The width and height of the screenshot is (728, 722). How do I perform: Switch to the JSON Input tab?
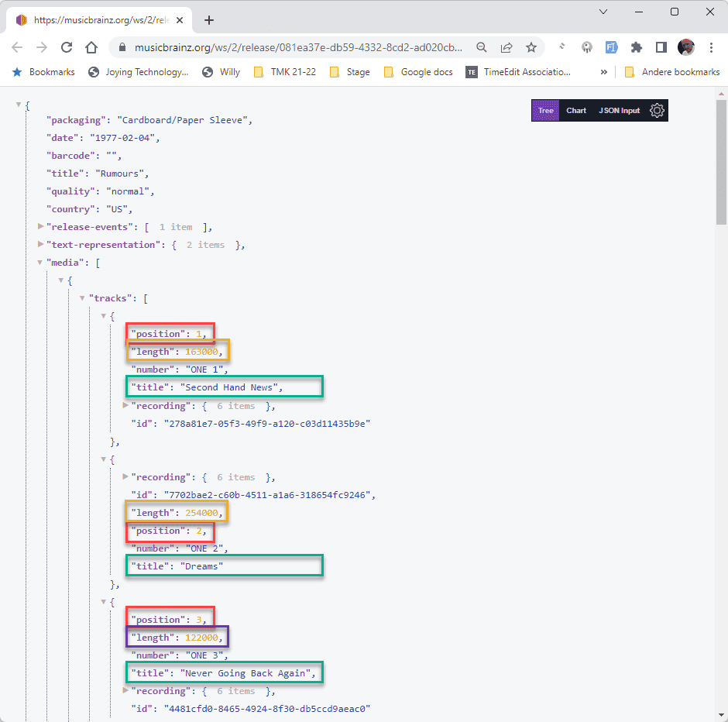pos(619,111)
